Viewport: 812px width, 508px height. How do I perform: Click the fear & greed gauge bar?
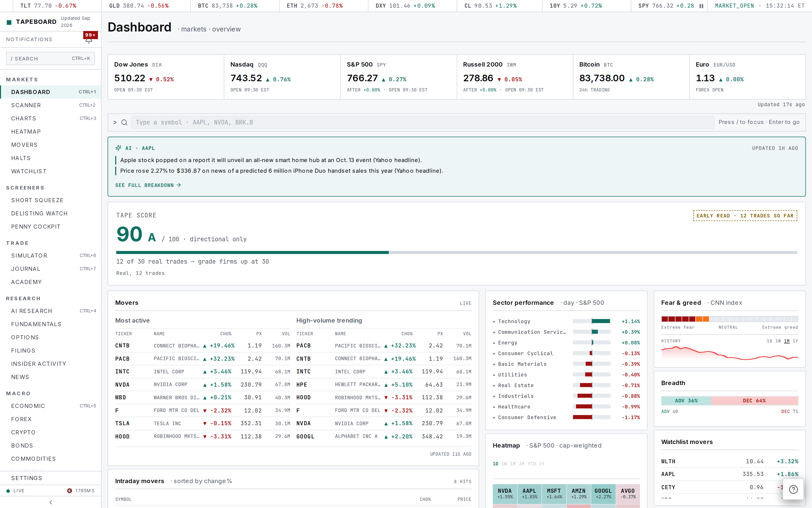click(730, 319)
